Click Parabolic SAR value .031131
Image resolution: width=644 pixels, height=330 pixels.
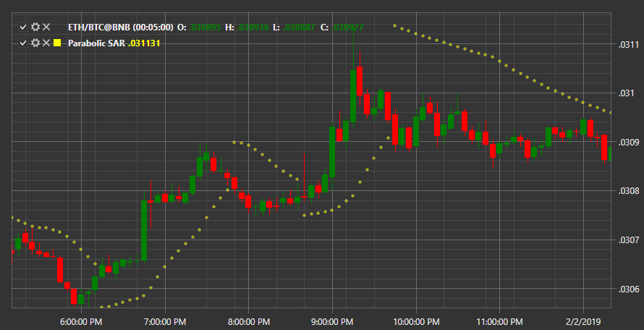point(144,43)
